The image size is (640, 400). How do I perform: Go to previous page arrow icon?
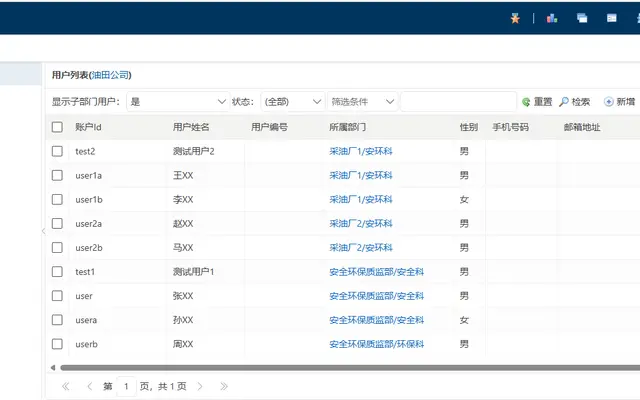coord(90,386)
